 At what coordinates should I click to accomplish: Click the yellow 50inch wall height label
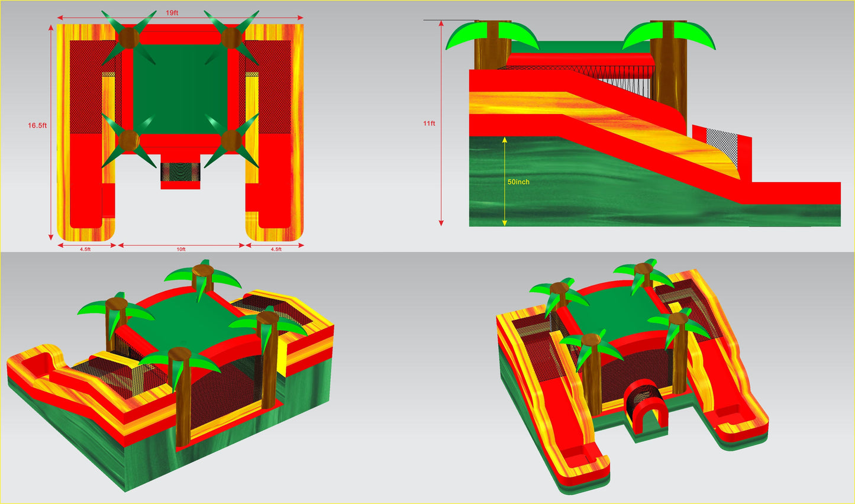point(518,182)
